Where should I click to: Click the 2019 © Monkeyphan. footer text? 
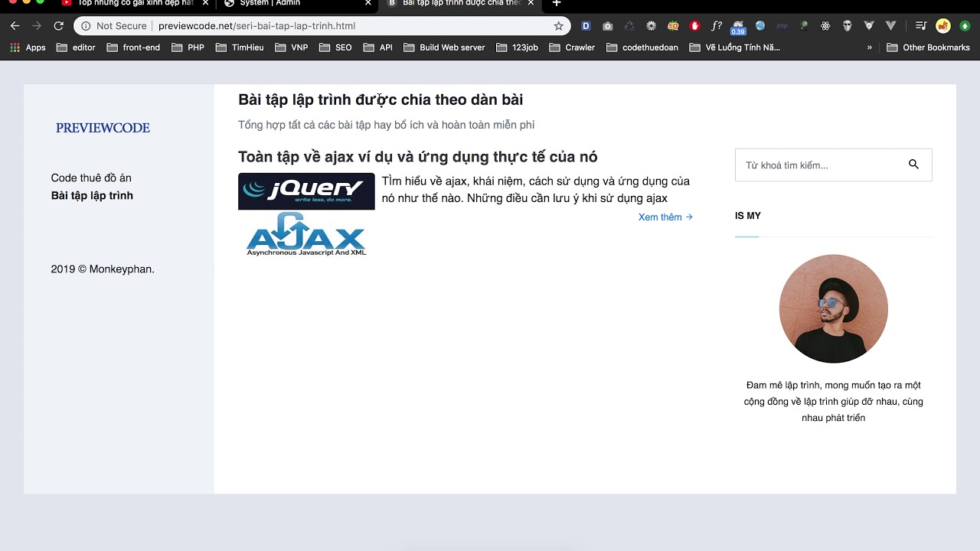pyautogui.click(x=103, y=269)
